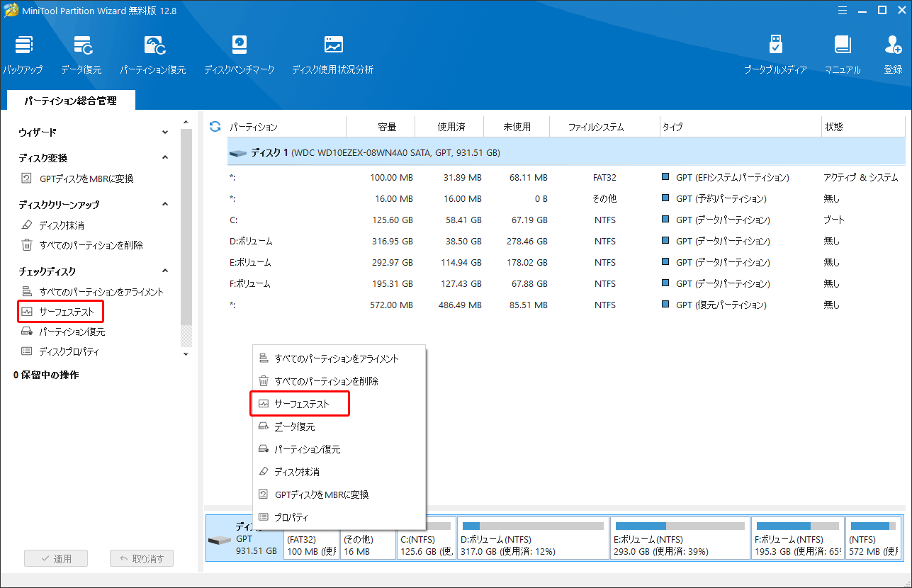
Task: Select F:ボリューム block in disk map
Action: (x=798, y=538)
